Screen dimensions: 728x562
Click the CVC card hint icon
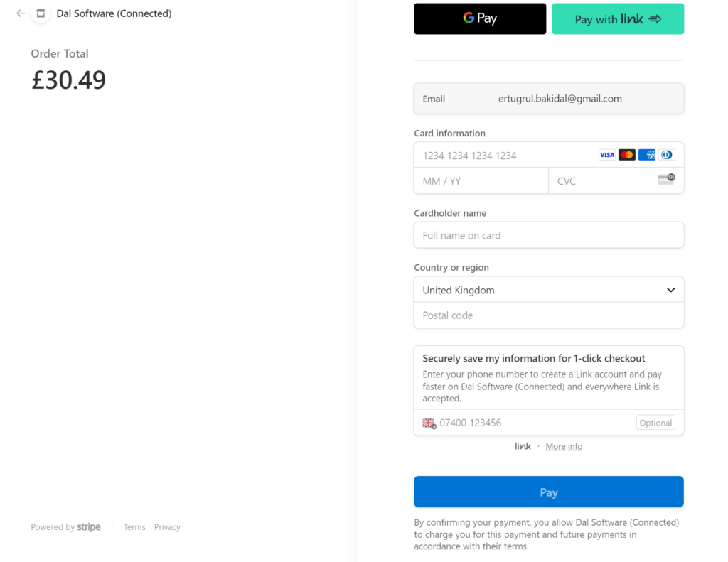(666, 180)
